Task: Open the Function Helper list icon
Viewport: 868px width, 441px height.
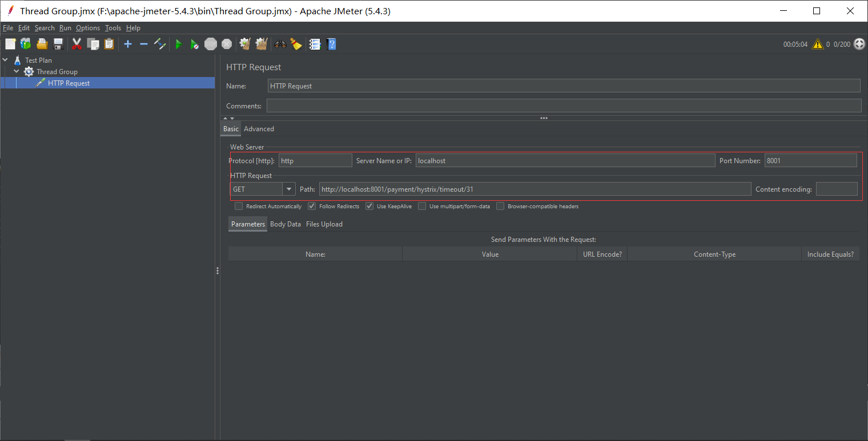Action: (315, 44)
